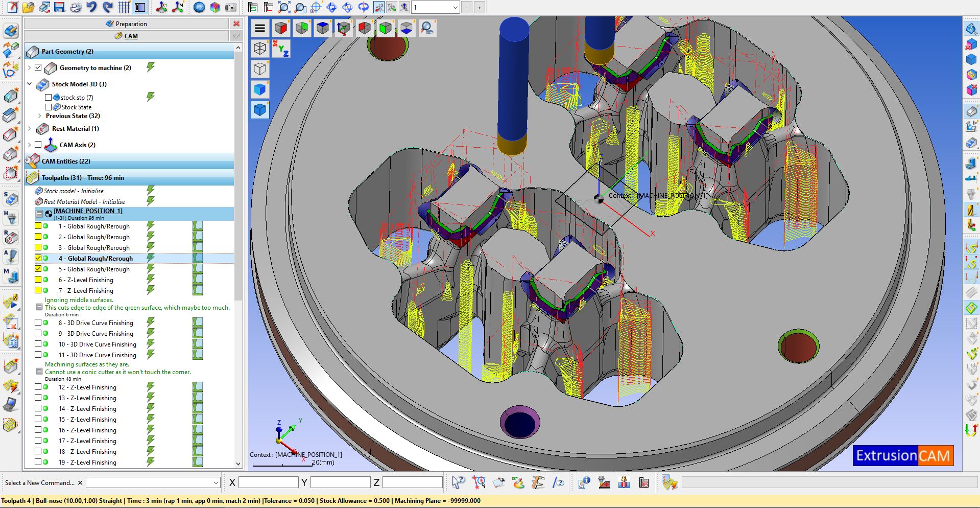The image size is (980, 508).
Task: Undo the last action
Action: click(x=91, y=7)
